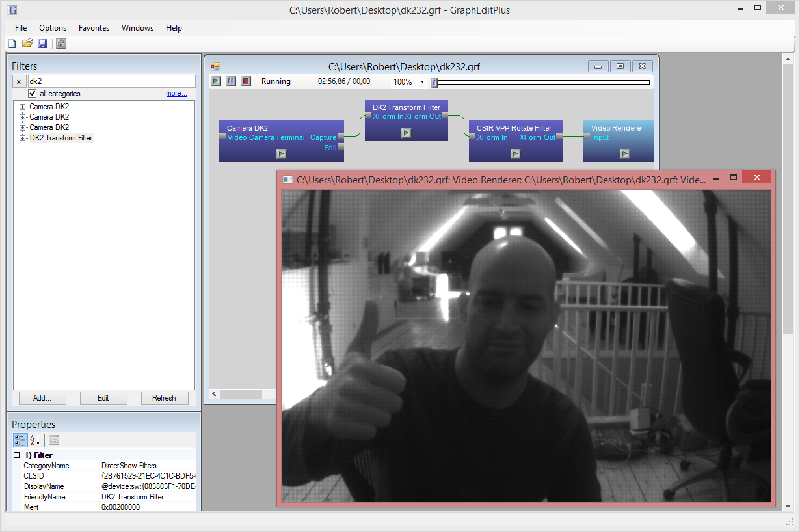This screenshot has width=800, height=532.
Task: Click the GraphEditPlus application icon in the title bar
Action: coord(12,10)
